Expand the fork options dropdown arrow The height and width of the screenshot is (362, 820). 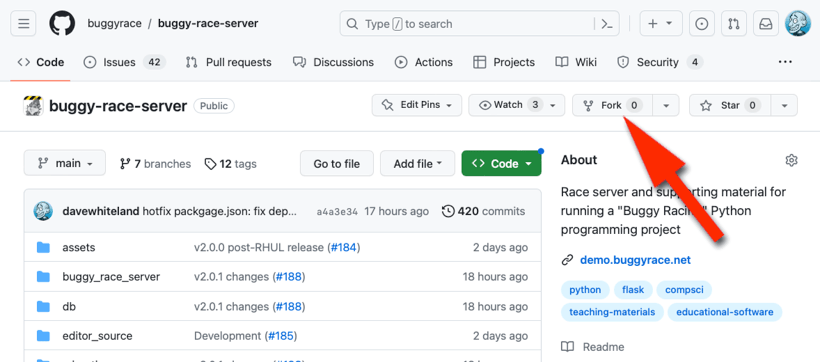(x=666, y=105)
